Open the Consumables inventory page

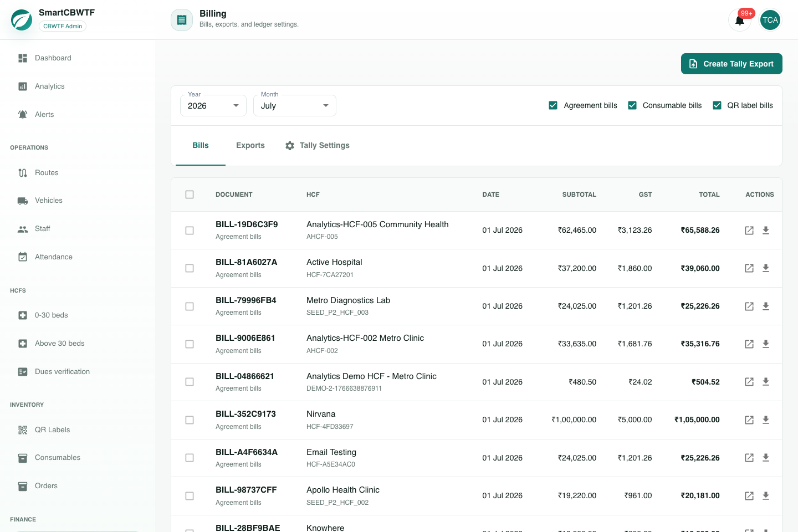pos(78,458)
